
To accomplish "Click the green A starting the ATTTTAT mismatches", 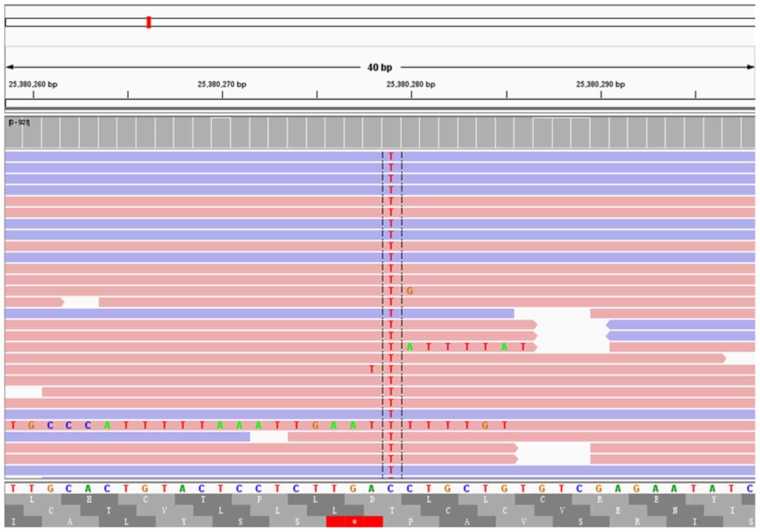I will 410,347.
